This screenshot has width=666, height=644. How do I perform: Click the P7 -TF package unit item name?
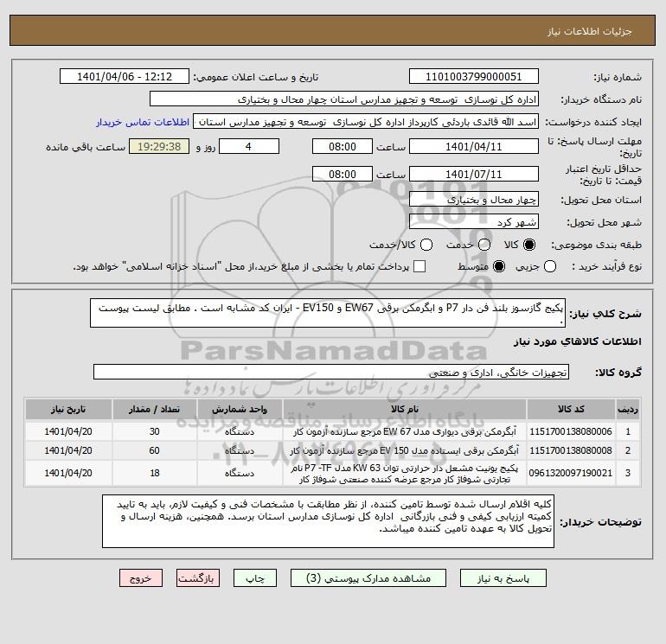tap(405, 473)
